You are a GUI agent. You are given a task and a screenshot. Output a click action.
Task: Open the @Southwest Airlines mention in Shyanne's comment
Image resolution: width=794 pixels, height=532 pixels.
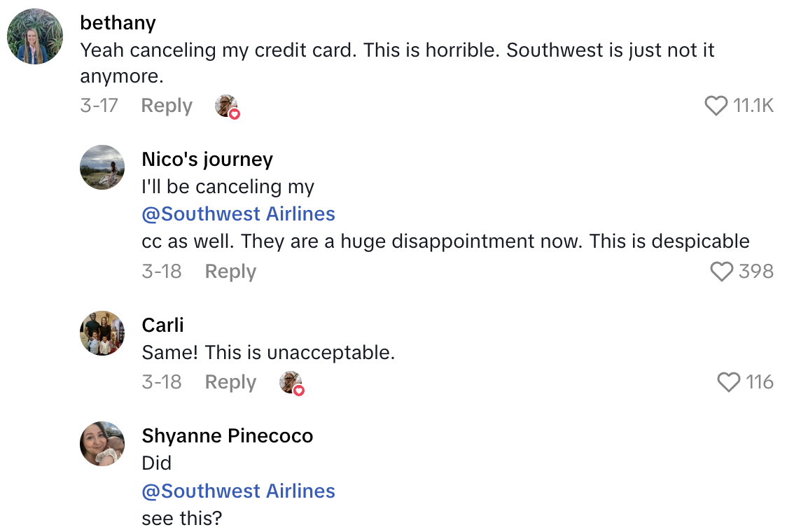[x=239, y=491]
